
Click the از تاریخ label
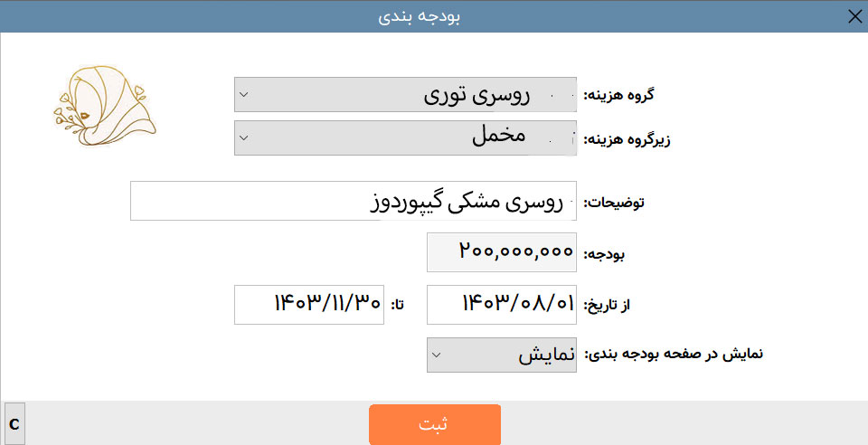click(x=608, y=305)
